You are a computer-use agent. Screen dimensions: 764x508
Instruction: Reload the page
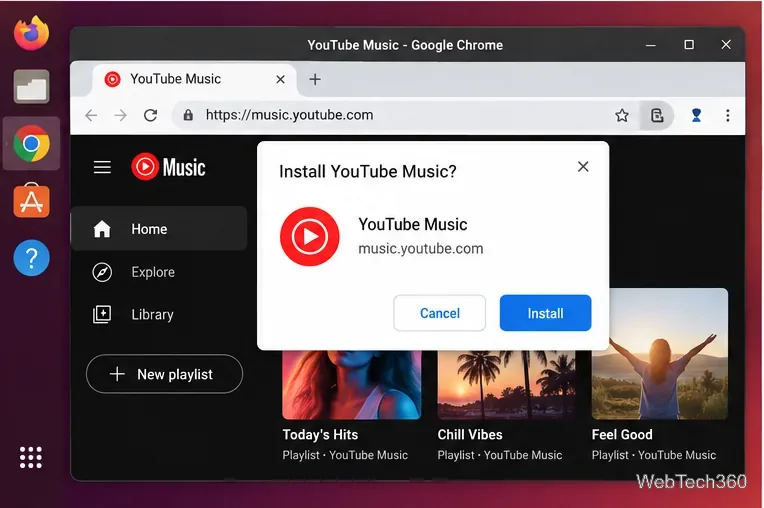151,115
